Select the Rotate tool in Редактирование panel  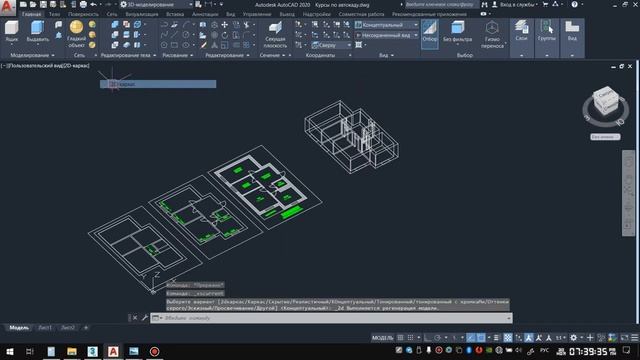[x=224, y=35]
